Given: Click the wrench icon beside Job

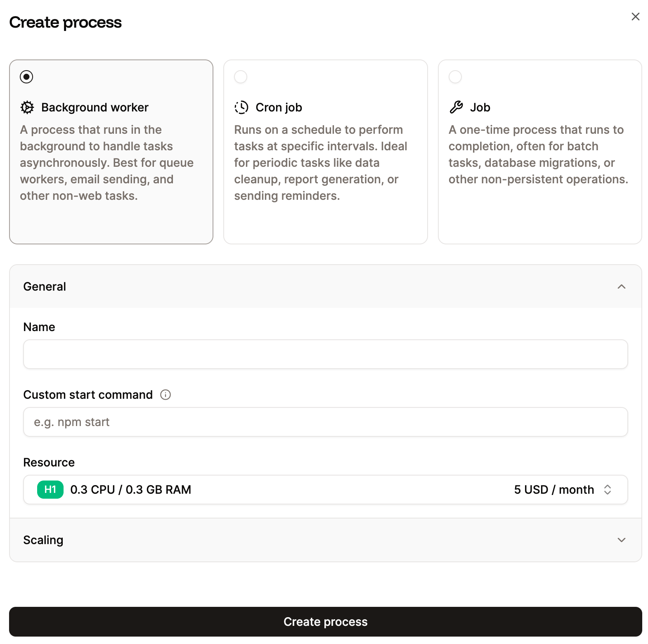Looking at the screenshot, I should pos(456,107).
